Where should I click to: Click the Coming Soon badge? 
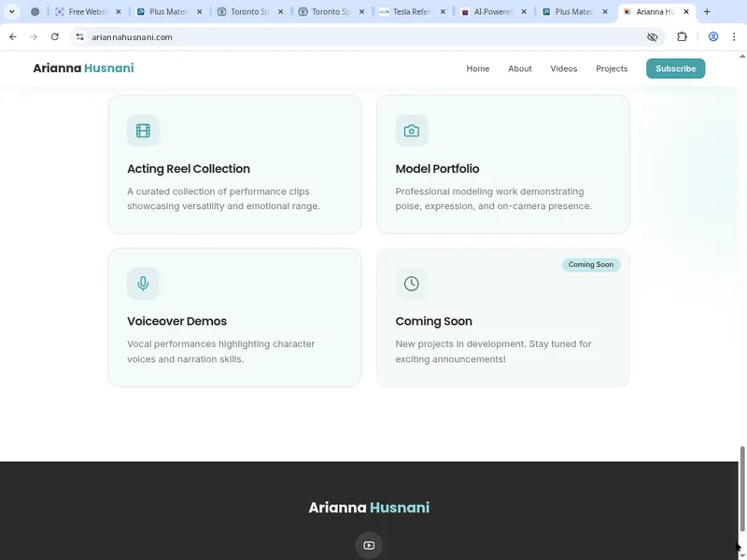(x=591, y=265)
